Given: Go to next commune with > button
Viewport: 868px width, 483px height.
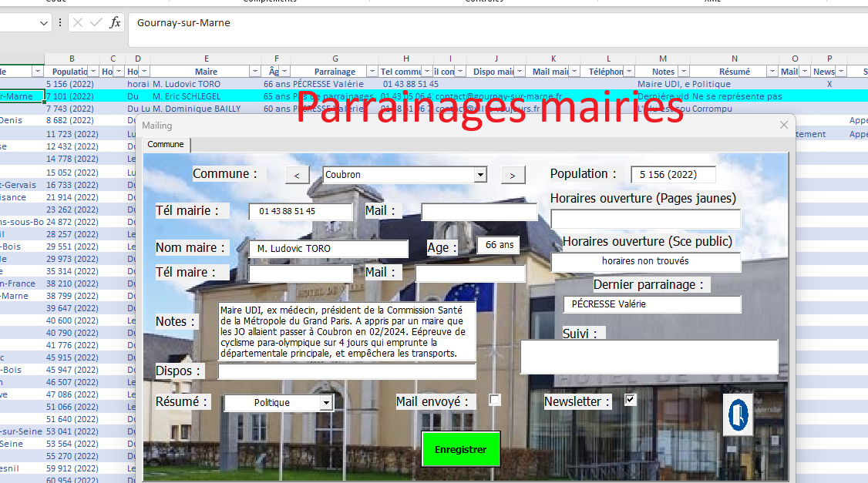Looking at the screenshot, I should pyautogui.click(x=513, y=176).
